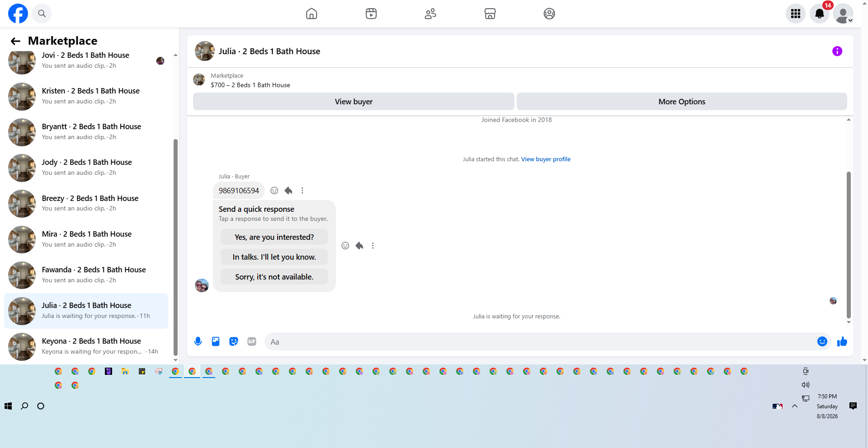Screen dimensions: 868x448
Task: Click the MLB logo in the taskbar
Action: click(x=778, y=406)
